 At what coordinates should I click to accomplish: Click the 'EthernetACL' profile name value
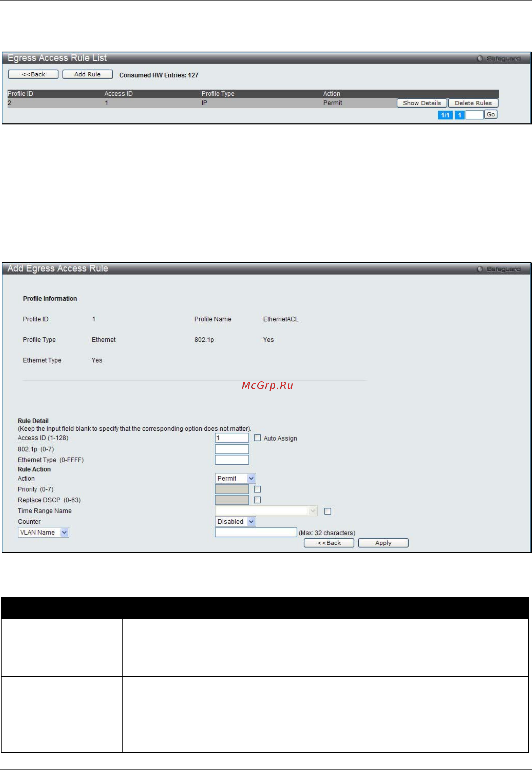281,319
